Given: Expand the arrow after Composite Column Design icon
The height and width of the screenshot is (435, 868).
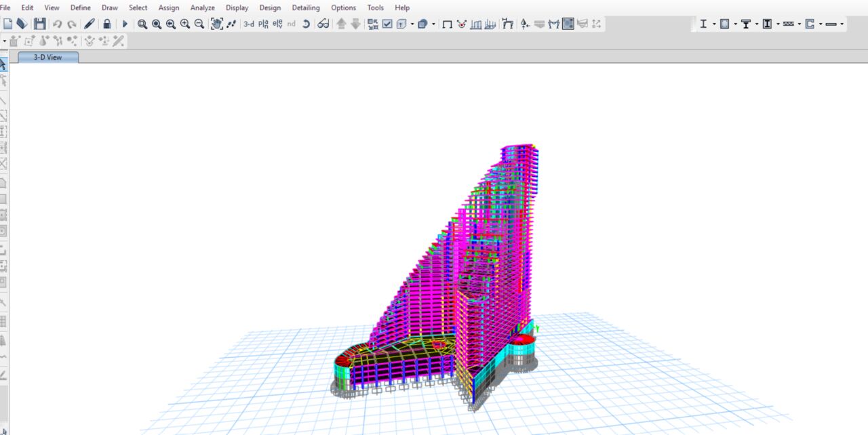Looking at the screenshot, I should [778, 24].
